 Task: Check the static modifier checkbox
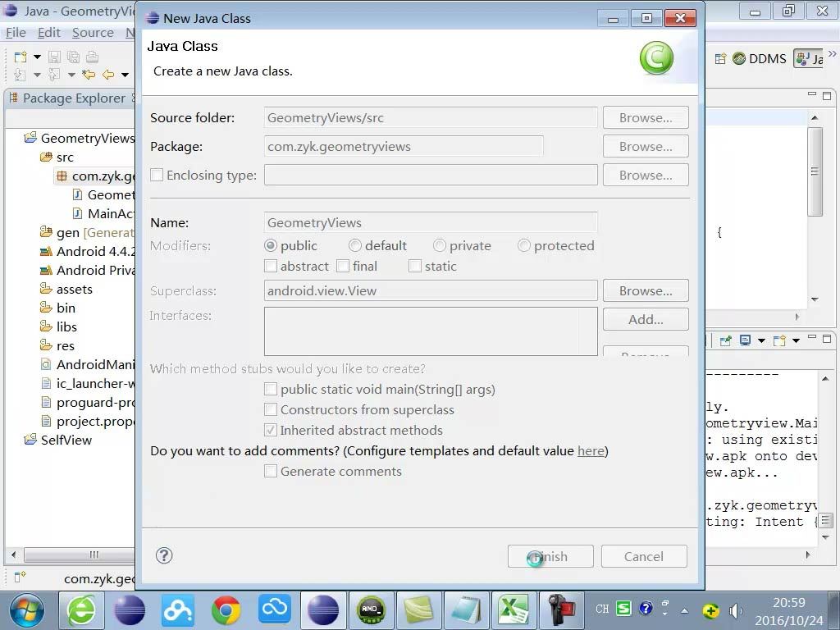coord(414,267)
